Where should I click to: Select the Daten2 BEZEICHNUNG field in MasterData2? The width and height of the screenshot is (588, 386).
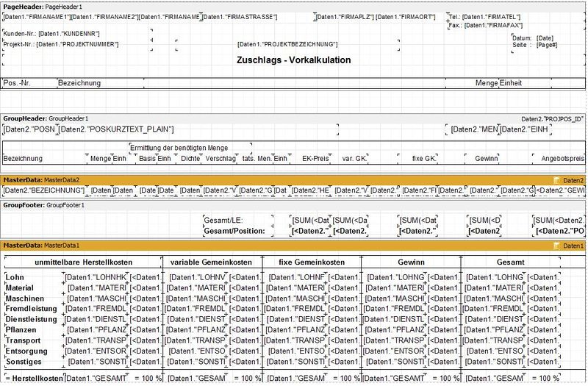44,190
